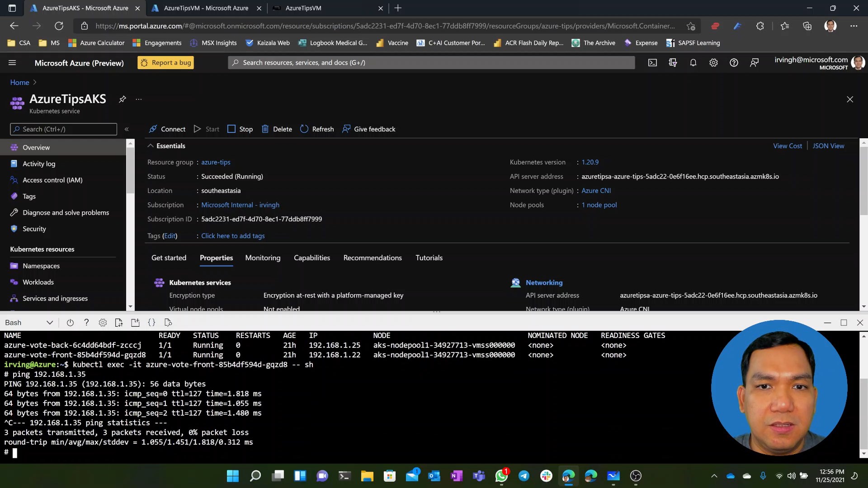Open Tags in sidebar
Image resolution: width=868 pixels, height=488 pixels.
[63, 197]
